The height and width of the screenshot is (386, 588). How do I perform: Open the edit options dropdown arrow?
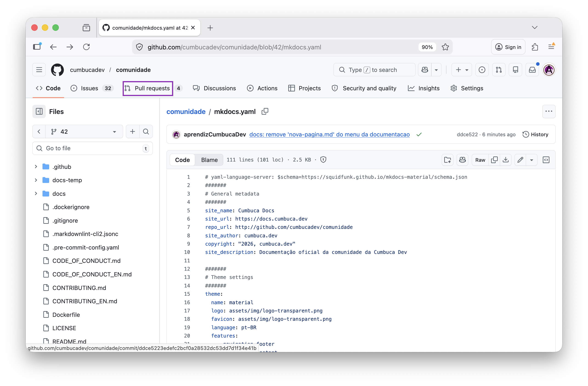click(x=532, y=160)
